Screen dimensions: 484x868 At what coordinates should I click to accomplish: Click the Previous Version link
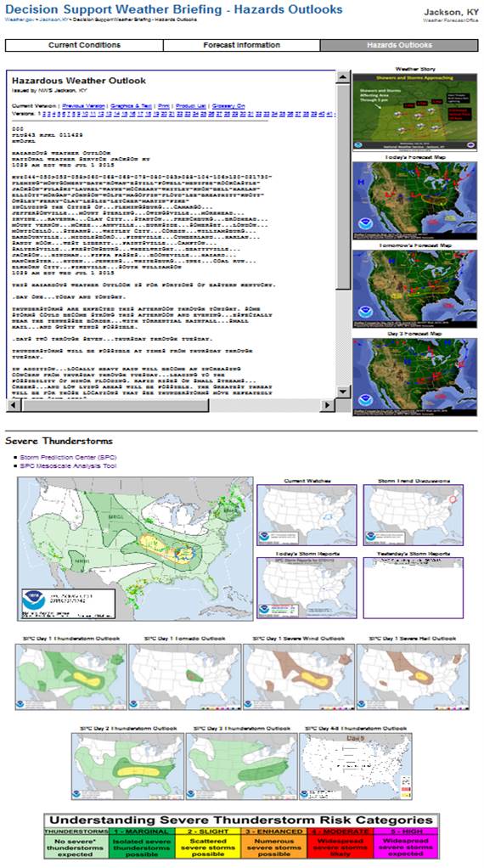(83, 105)
